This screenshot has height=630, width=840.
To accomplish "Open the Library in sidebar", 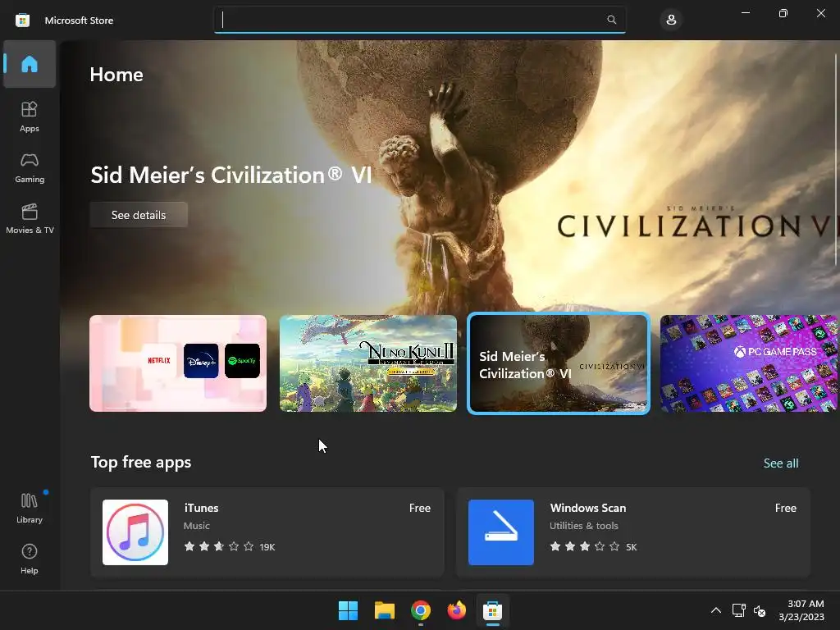I will point(30,508).
